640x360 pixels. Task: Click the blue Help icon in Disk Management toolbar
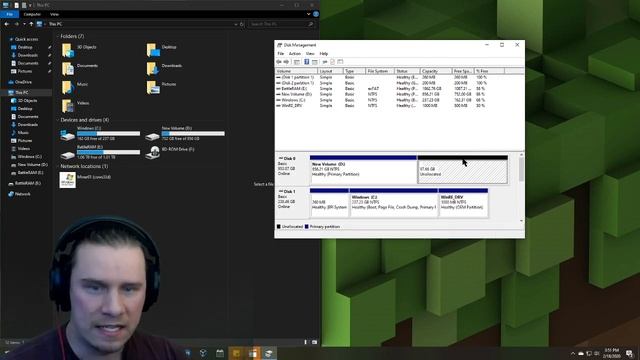[x=307, y=62]
